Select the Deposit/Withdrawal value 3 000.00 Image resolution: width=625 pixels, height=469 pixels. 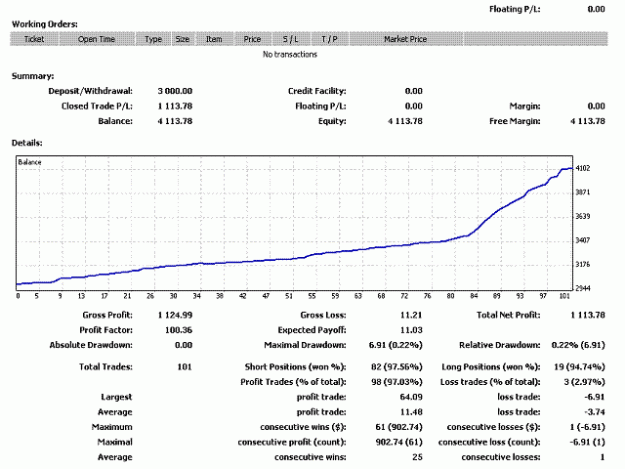click(x=175, y=91)
